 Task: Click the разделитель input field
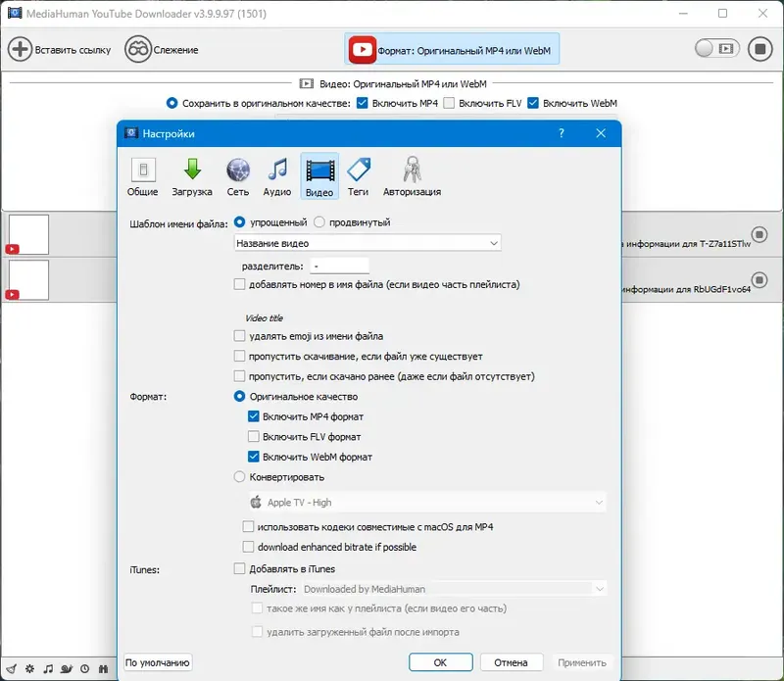point(339,266)
